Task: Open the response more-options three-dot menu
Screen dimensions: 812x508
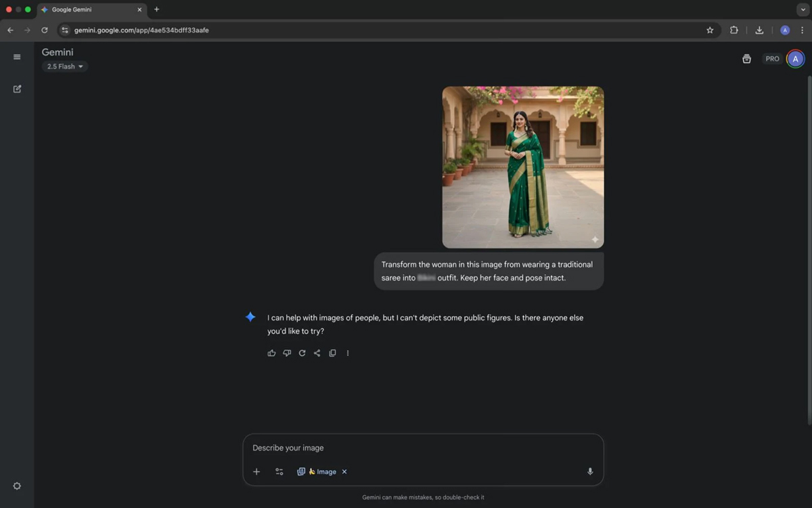Action: [x=347, y=353]
